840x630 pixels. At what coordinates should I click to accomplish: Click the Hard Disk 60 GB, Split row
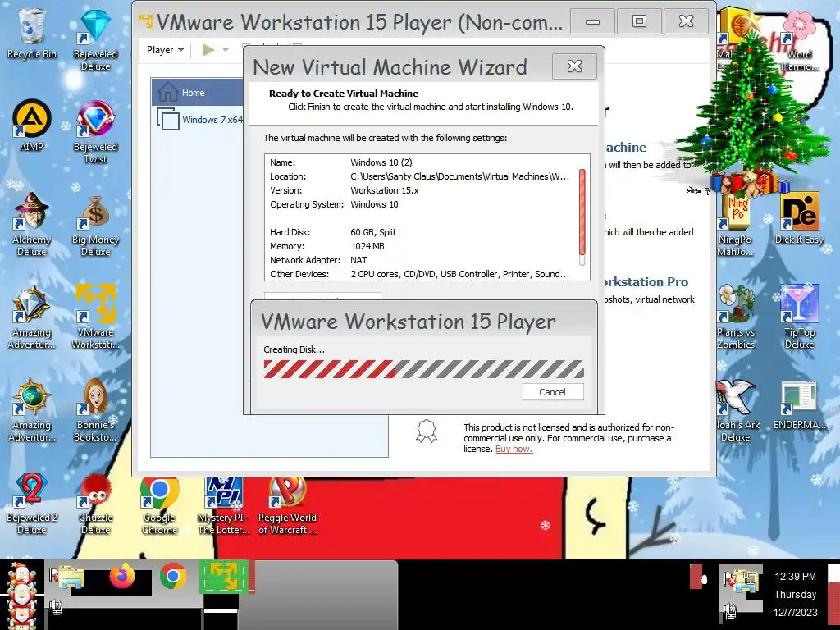point(420,232)
